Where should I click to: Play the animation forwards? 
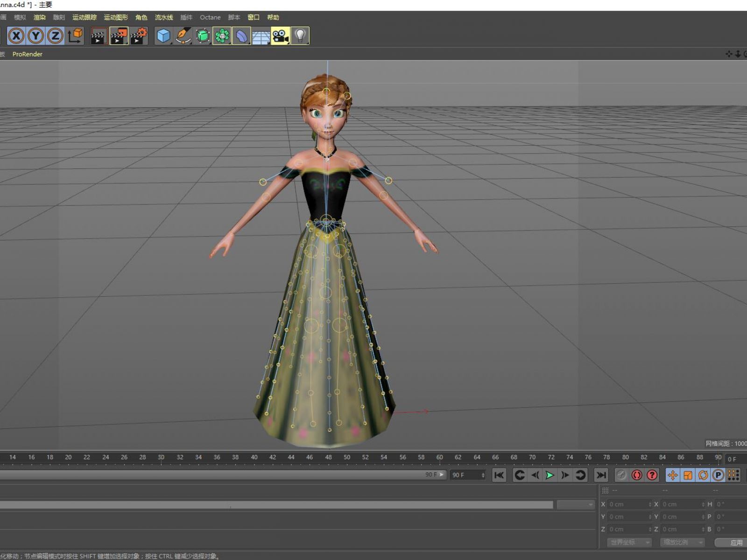tap(550, 475)
